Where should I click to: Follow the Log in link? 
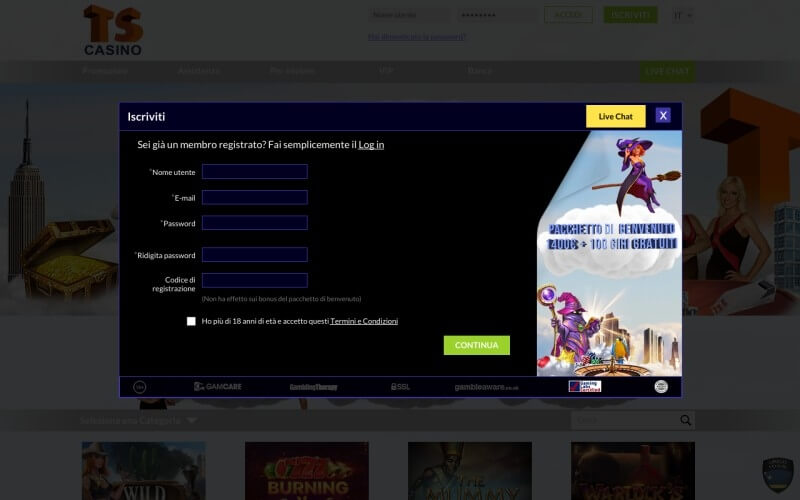371,145
